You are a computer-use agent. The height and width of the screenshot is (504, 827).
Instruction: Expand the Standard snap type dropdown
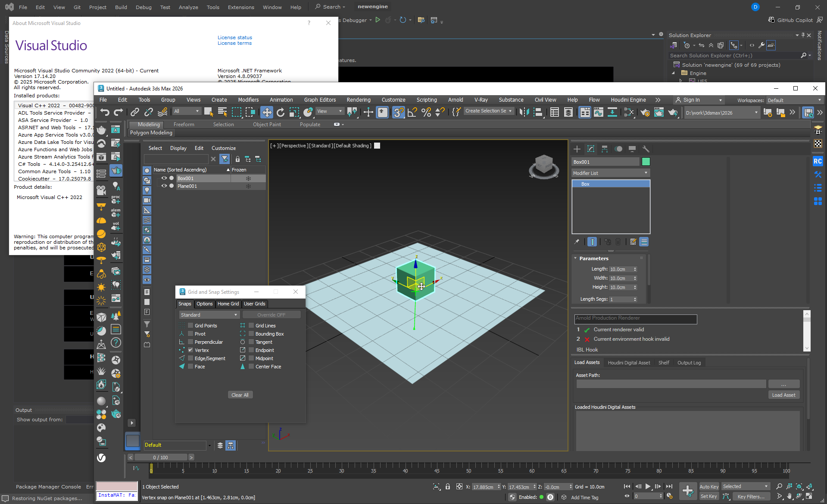(x=209, y=315)
